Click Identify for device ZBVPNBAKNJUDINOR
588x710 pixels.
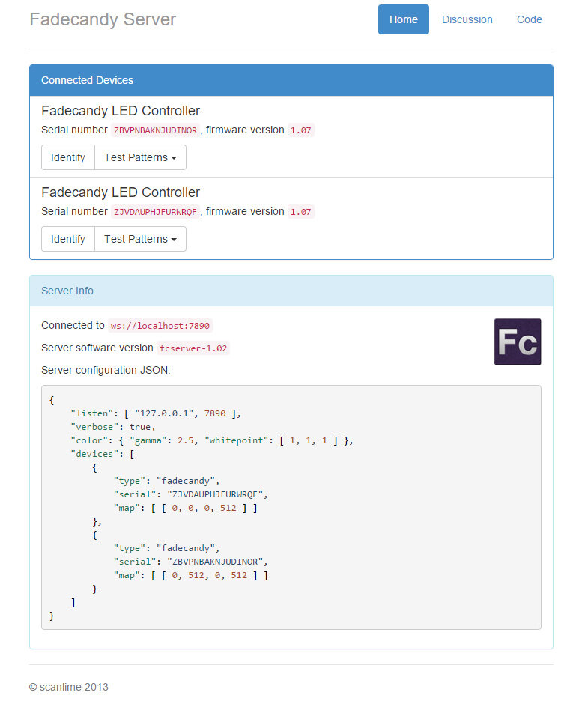(68, 157)
